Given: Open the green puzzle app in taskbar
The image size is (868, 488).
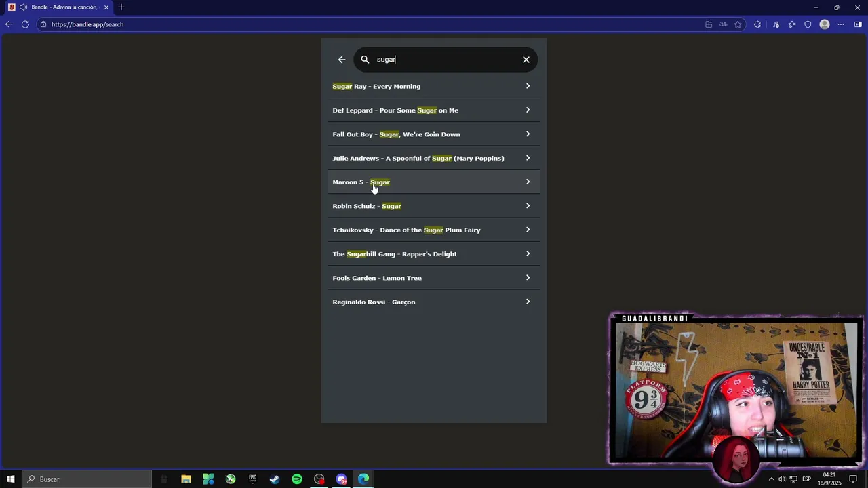Looking at the screenshot, I should pos(208,479).
